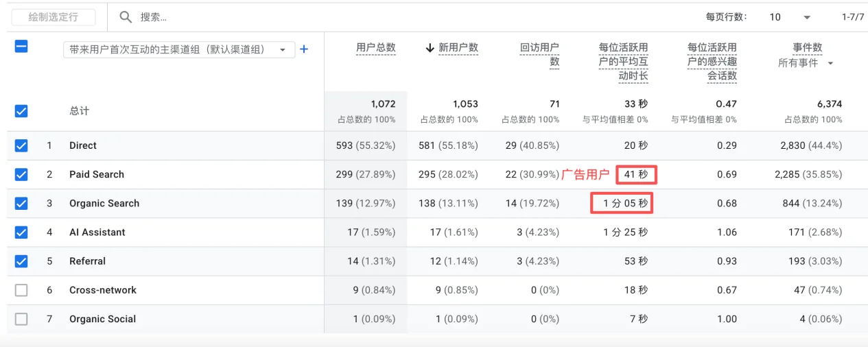Click the 41 秒 engagement time value

point(636,174)
